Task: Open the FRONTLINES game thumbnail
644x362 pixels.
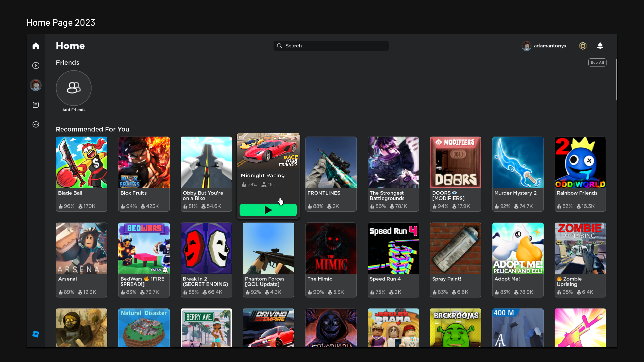Action: tap(331, 162)
